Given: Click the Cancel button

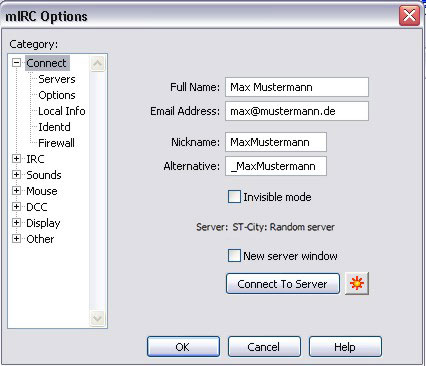Looking at the screenshot, I should (x=264, y=347).
